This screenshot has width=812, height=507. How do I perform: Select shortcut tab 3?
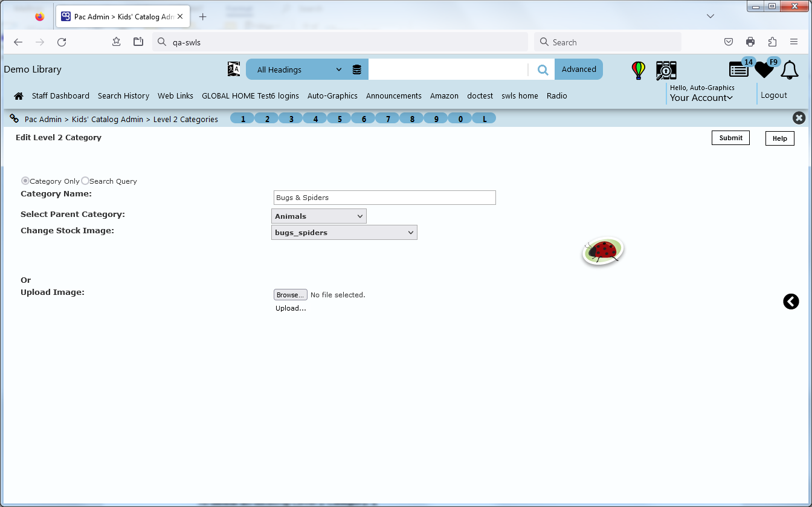click(291, 118)
